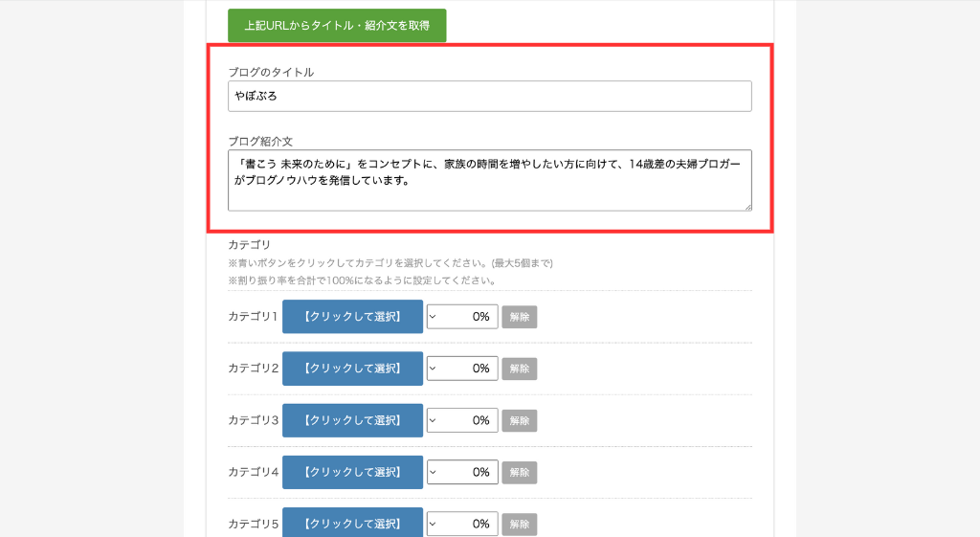The width and height of the screenshot is (980, 537).
Task: Select the カテゴリ5 【クリックして選択】 button
Action: [x=352, y=524]
